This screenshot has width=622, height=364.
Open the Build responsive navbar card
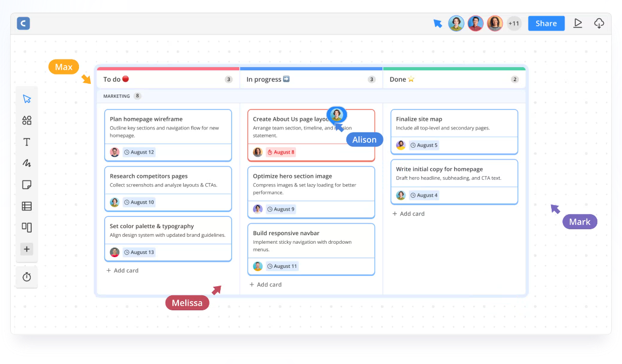312,250
